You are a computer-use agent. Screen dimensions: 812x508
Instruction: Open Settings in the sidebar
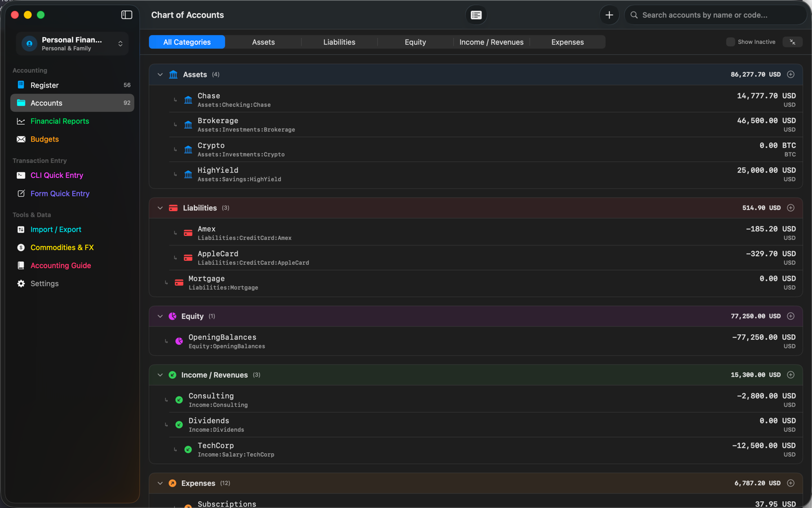coord(72,284)
